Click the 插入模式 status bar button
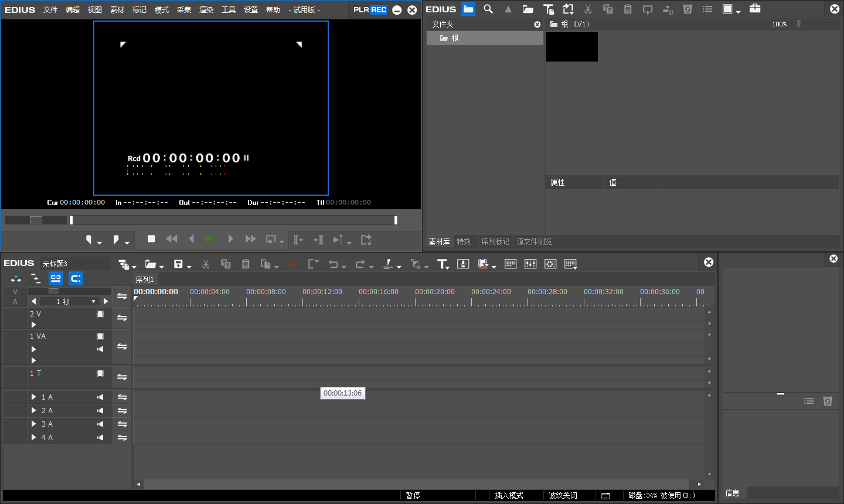The height and width of the screenshot is (504, 844). [509, 496]
